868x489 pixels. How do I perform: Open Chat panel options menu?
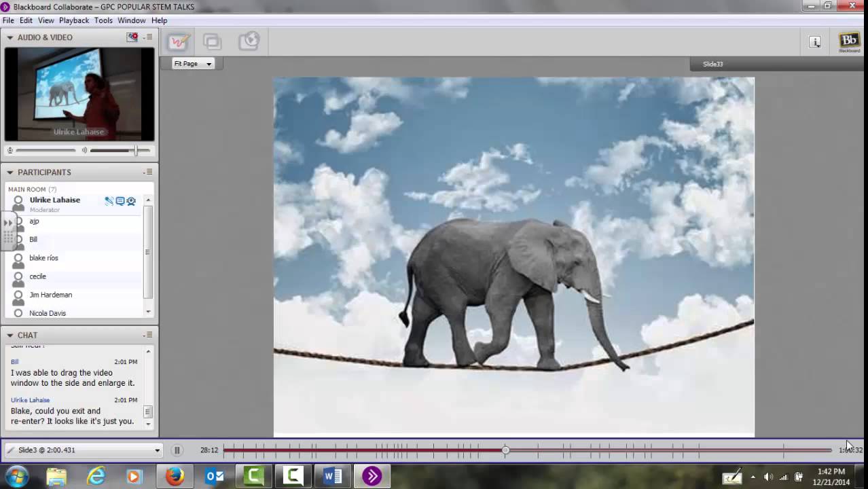coord(148,336)
